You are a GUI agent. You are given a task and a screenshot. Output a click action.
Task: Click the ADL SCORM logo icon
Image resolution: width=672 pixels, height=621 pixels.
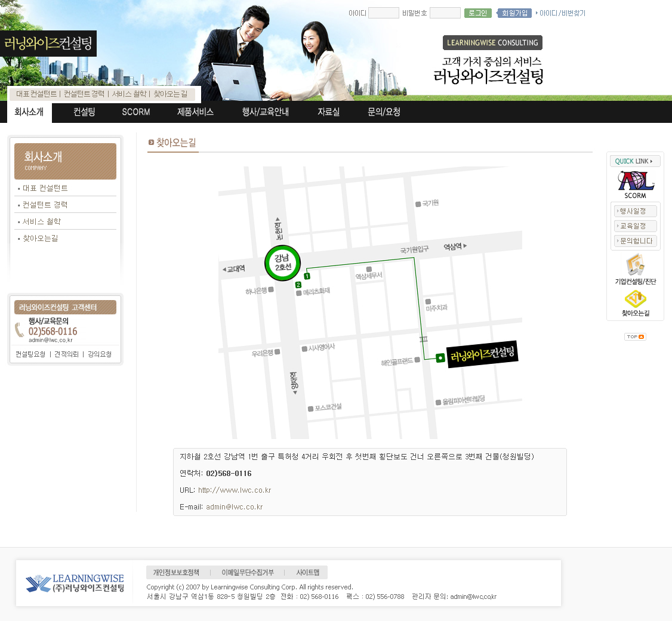(635, 181)
